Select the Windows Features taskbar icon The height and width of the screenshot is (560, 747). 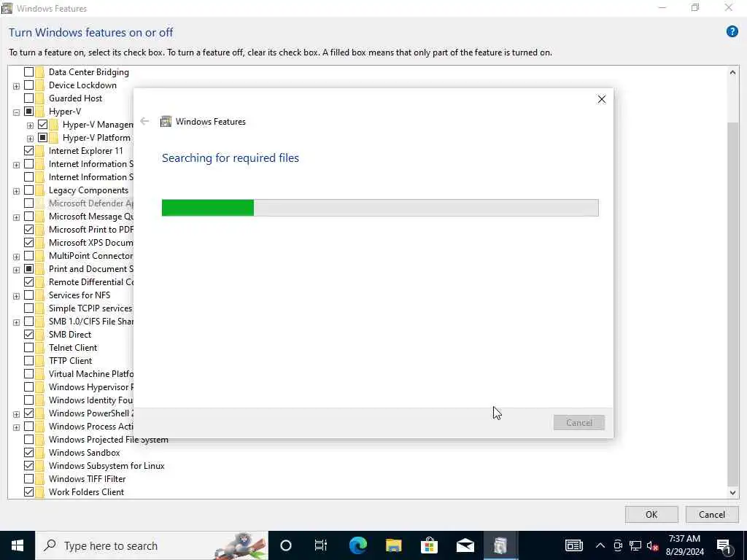tap(500, 545)
